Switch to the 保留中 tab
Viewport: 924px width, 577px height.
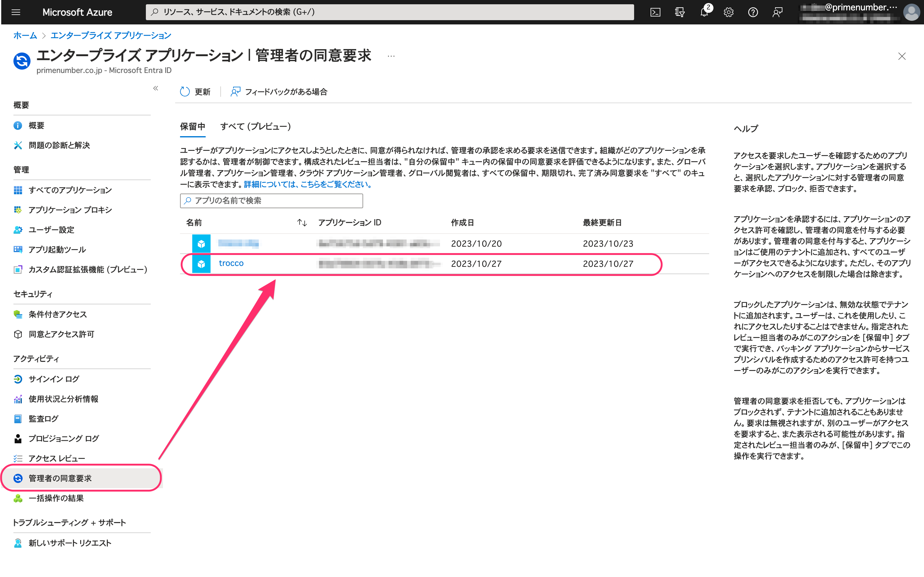pyautogui.click(x=193, y=126)
